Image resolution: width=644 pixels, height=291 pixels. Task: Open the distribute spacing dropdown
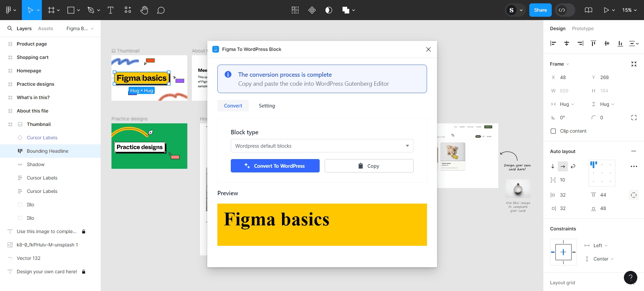(634, 44)
